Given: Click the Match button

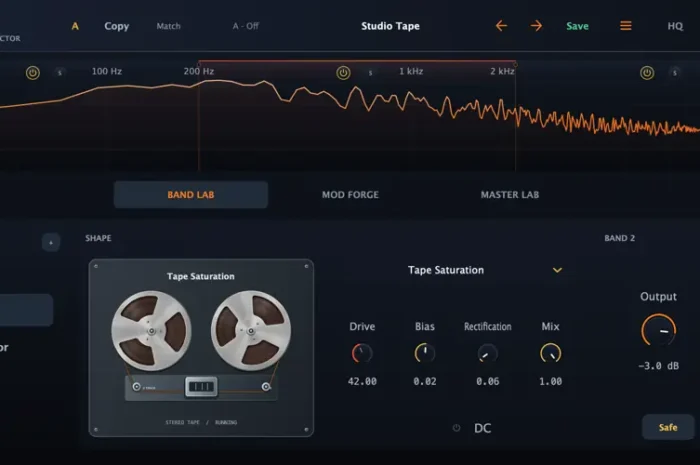Looking at the screenshot, I should (x=168, y=26).
